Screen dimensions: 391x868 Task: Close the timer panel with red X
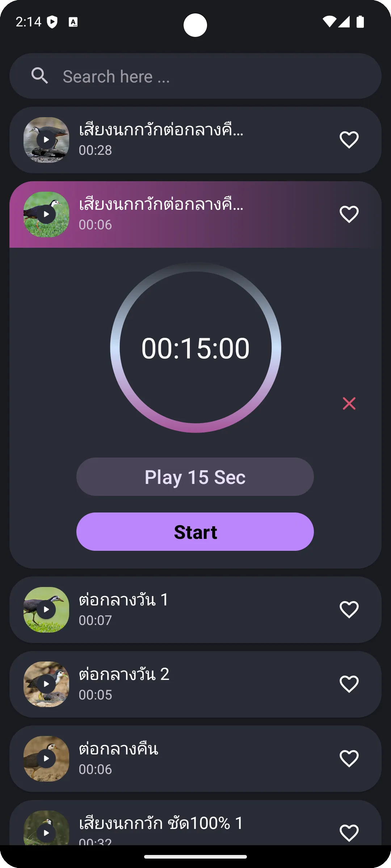tap(349, 403)
